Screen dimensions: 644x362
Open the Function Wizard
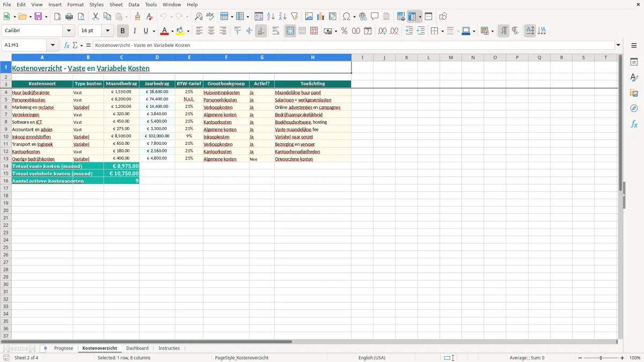pos(67,45)
